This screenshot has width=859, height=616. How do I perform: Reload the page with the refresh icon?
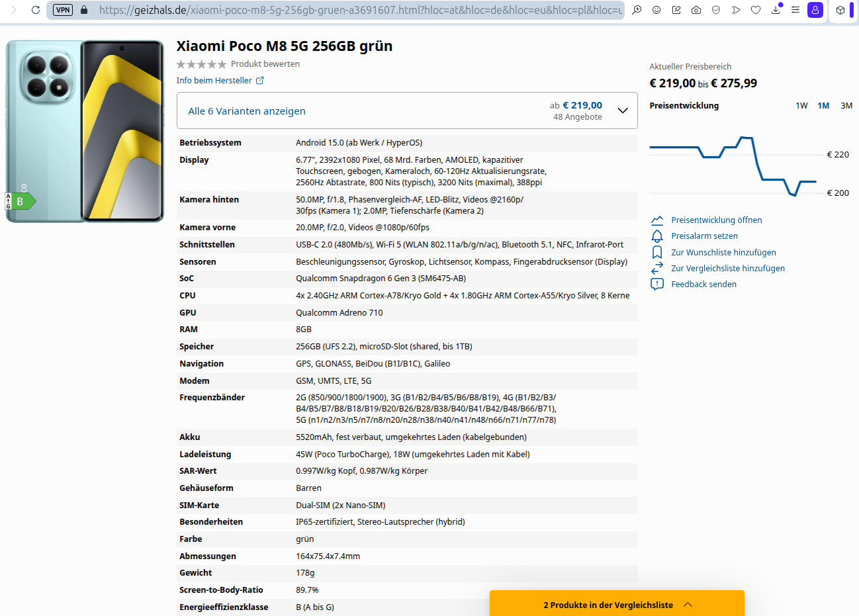(x=36, y=10)
